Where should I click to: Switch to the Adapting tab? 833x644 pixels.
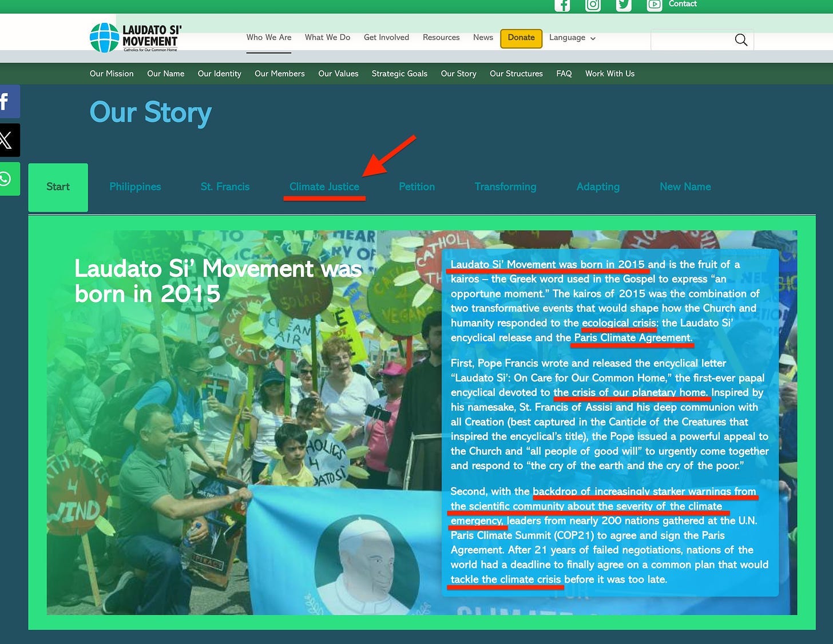(598, 187)
